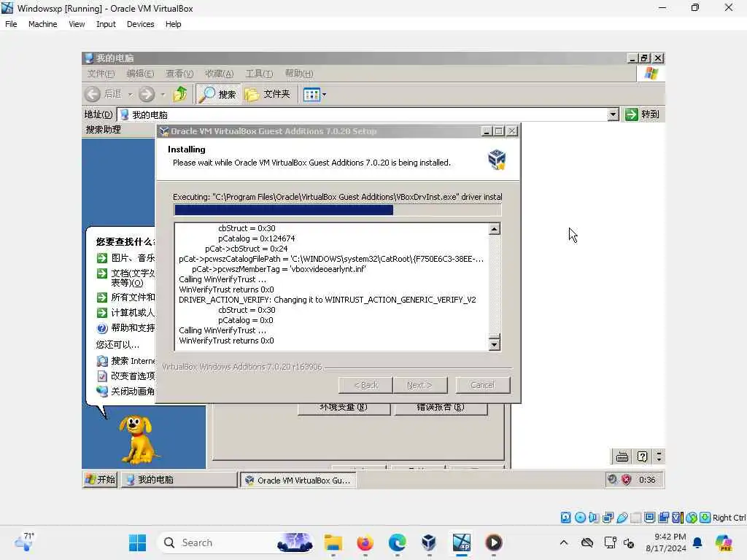
Task: Open the Views dropdown arrow
Action: point(325,94)
